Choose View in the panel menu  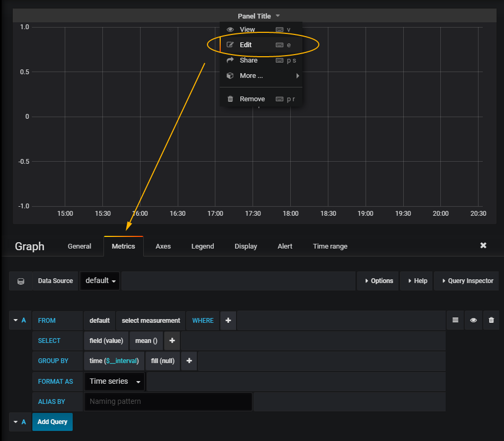click(x=261, y=30)
